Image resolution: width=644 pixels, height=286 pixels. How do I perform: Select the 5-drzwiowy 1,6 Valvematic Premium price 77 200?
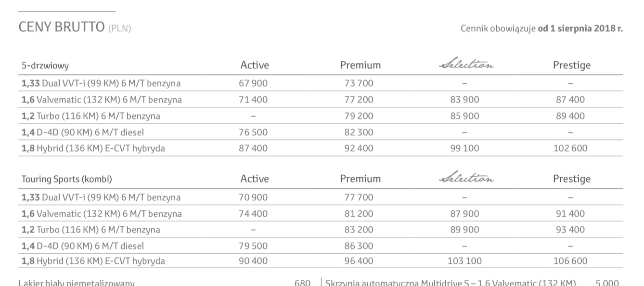pyautogui.click(x=359, y=100)
